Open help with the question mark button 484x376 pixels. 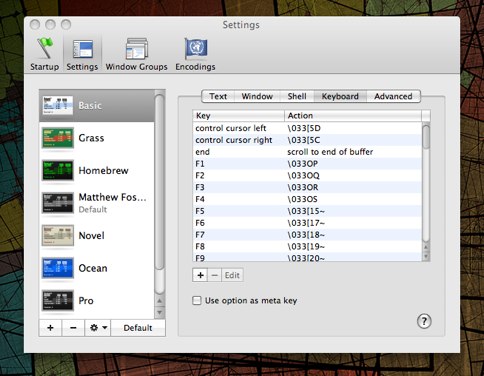point(424,321)
